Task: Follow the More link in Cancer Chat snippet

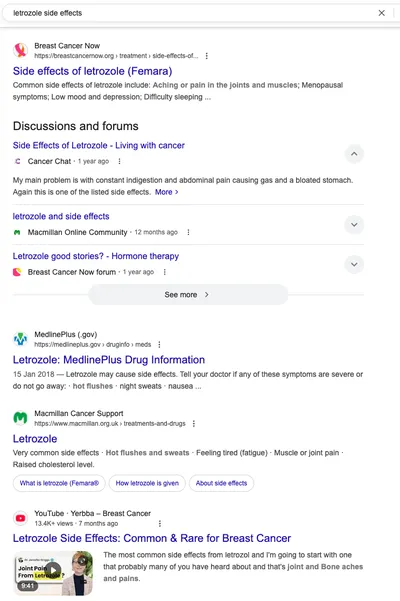Action: coord(167,192)
